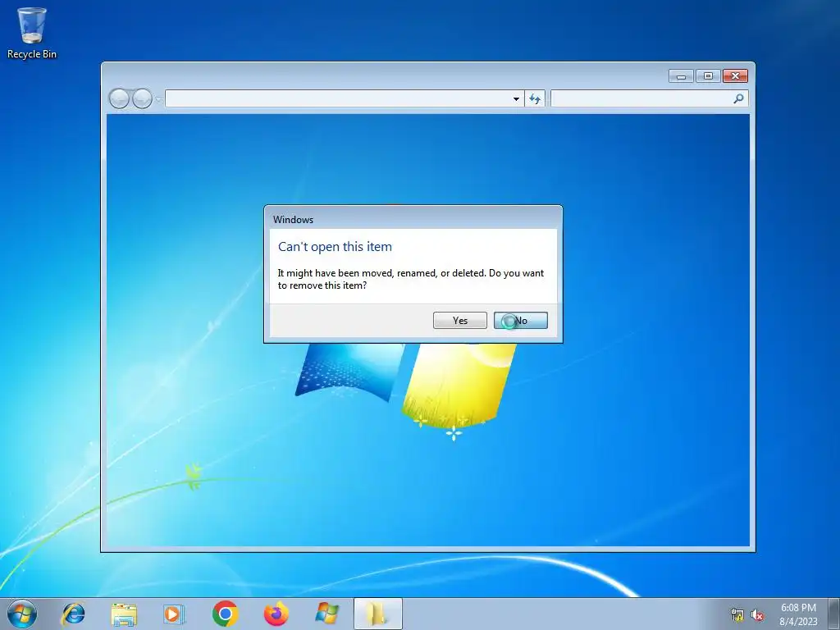Click No in the Windows dialog

tap(520, 321)
